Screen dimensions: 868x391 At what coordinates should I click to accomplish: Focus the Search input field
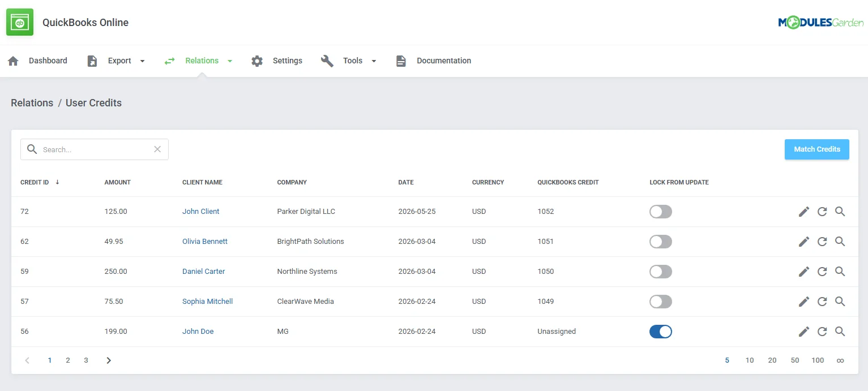[95, 149]
